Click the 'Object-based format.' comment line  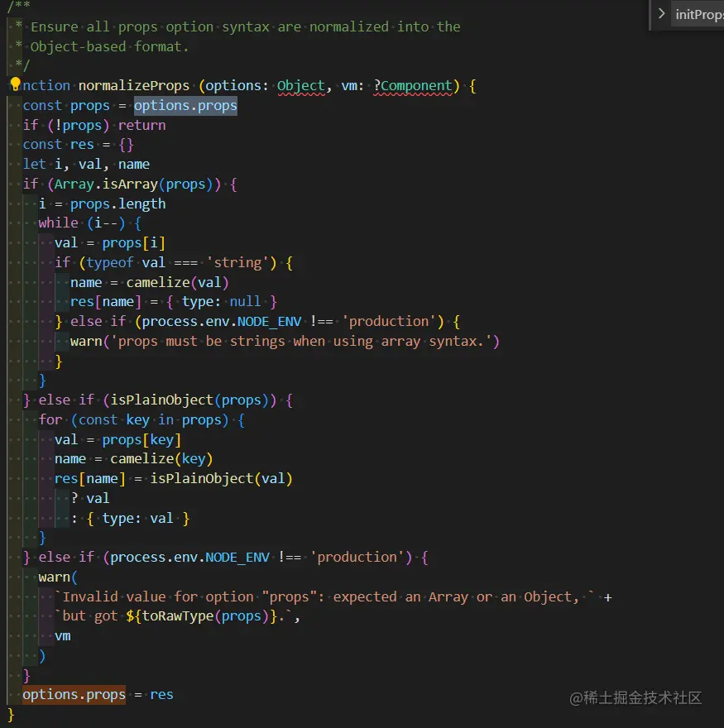pyautogui.click(x=109, y=47)
